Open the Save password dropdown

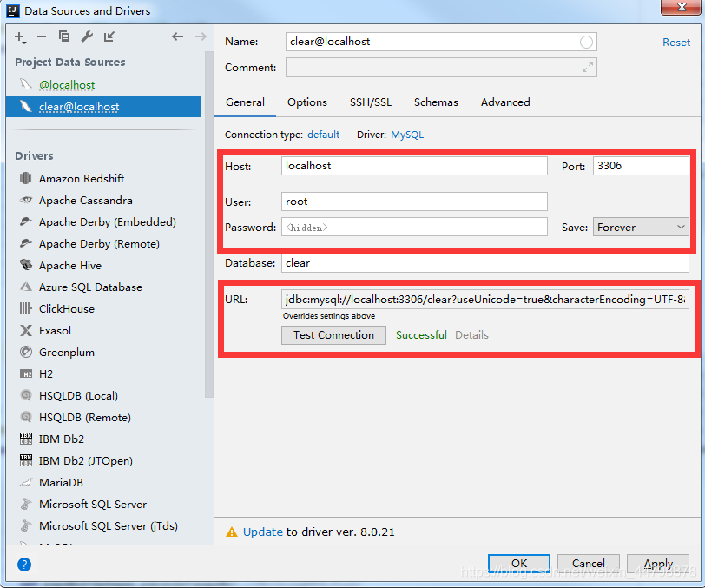click(x=641, y=228)
